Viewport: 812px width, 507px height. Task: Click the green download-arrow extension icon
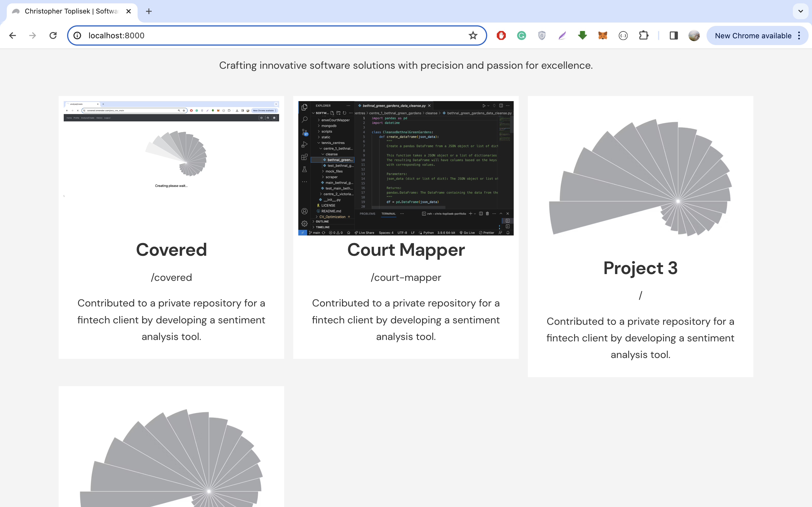pos(582,35)
